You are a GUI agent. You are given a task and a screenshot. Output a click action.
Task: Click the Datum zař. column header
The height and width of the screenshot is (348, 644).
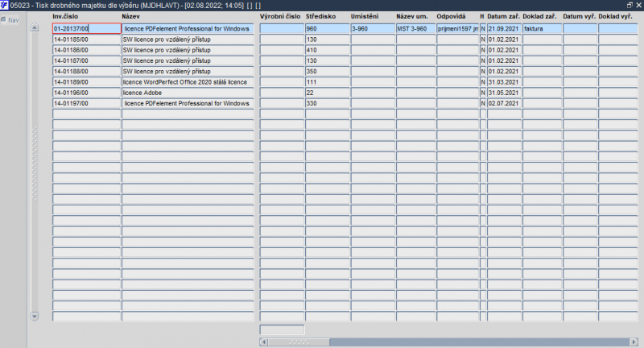[x=504, y=16]
